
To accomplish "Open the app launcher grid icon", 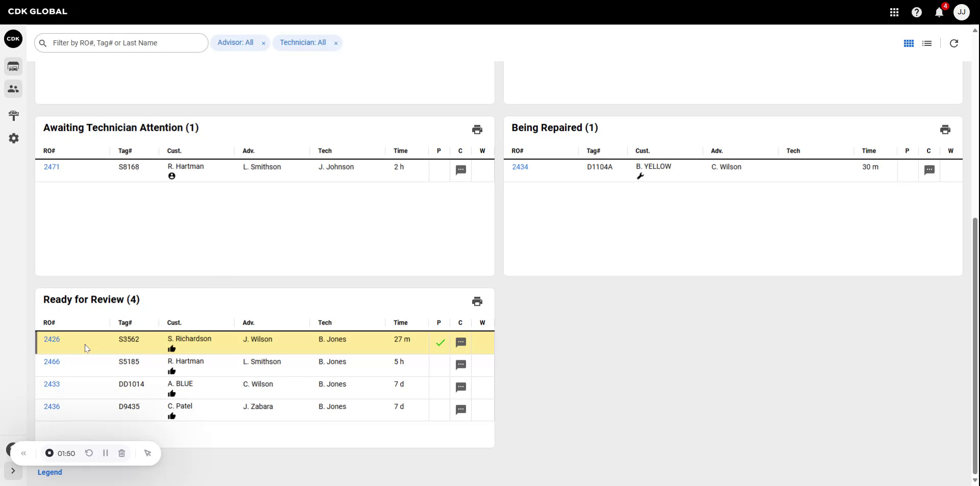I will point(894,12).
